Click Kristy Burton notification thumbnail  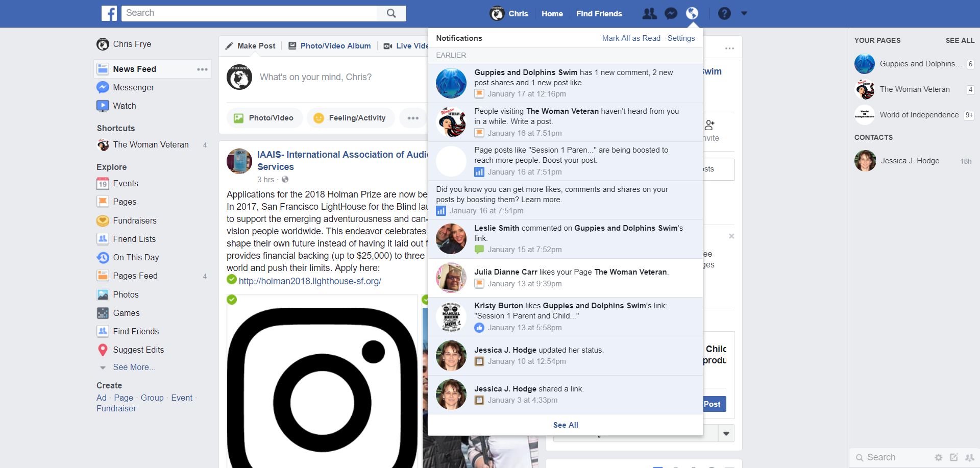click(451, 316)
